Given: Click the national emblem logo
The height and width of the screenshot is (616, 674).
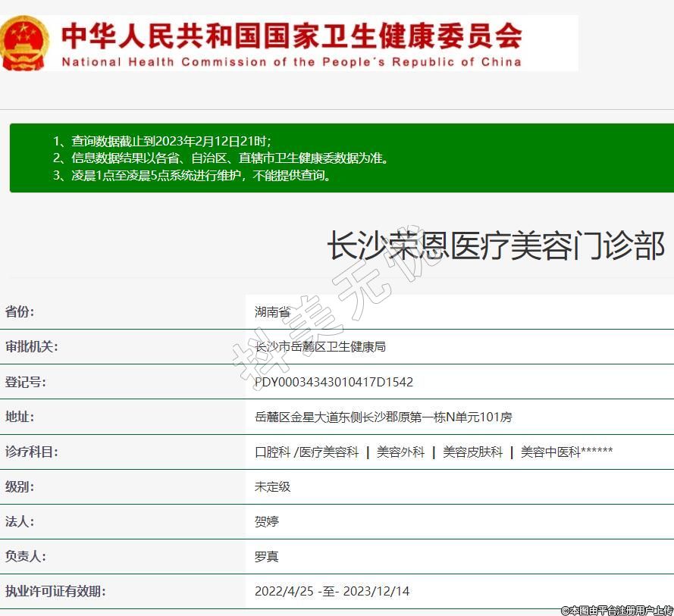Looking at the screenshot, I should coord(25,43).
